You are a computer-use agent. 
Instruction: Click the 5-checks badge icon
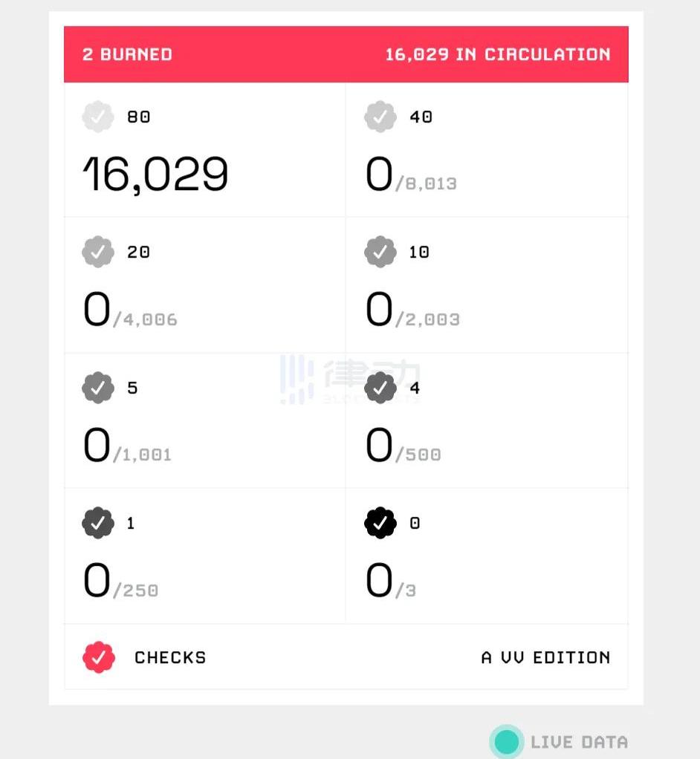coord(97,388)
